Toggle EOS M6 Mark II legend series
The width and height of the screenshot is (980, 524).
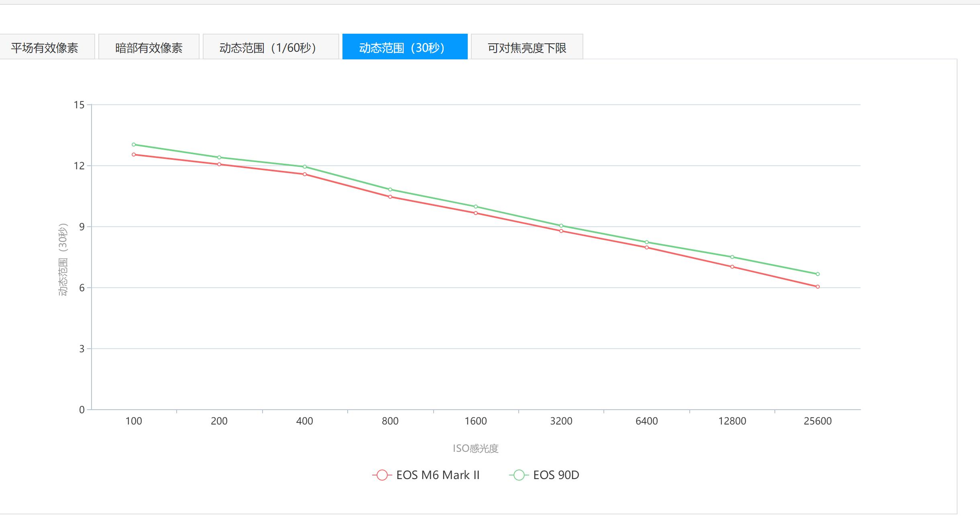[x=426, y=475]
